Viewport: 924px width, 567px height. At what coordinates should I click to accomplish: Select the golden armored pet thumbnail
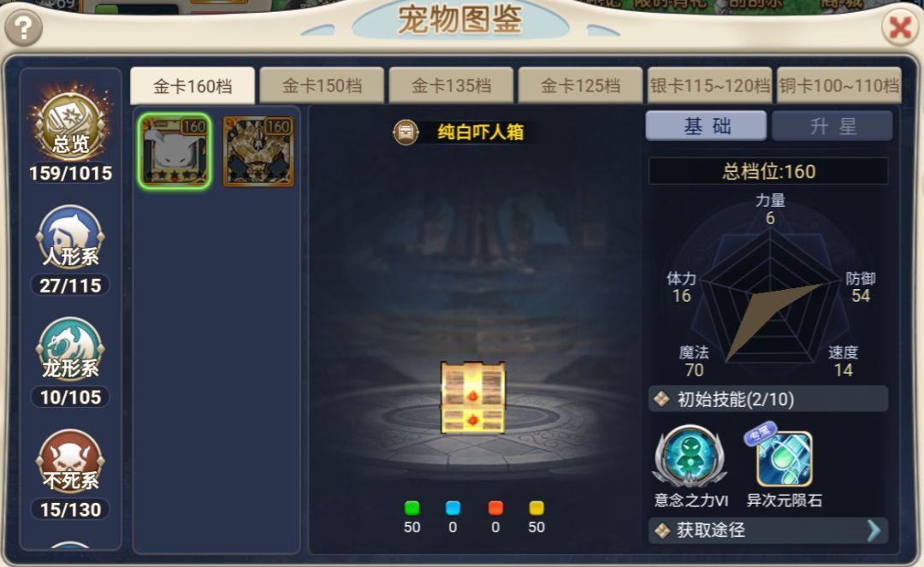point(258,151)
